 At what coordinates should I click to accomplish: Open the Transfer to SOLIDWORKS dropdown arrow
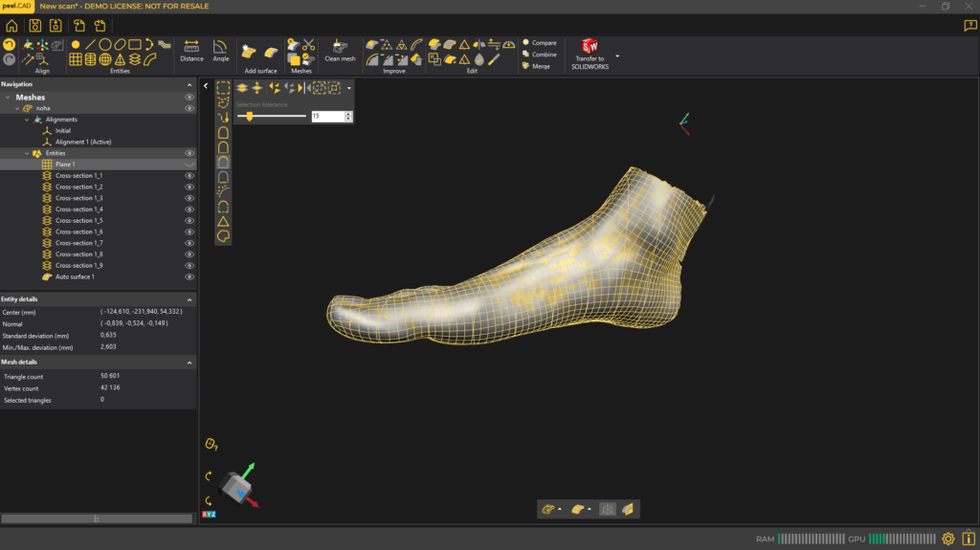coord(617,56)
